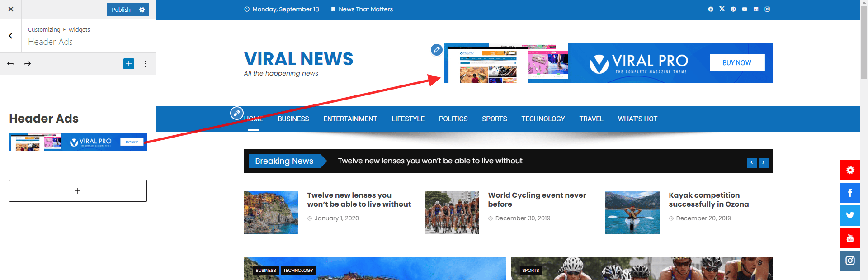Close the Customizer with the X icon
The image size is (868, 280).
coord(11,9)
